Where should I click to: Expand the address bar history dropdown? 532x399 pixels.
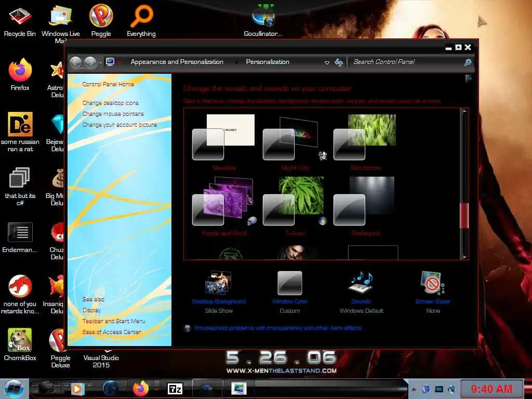click(x=327, y=62)
